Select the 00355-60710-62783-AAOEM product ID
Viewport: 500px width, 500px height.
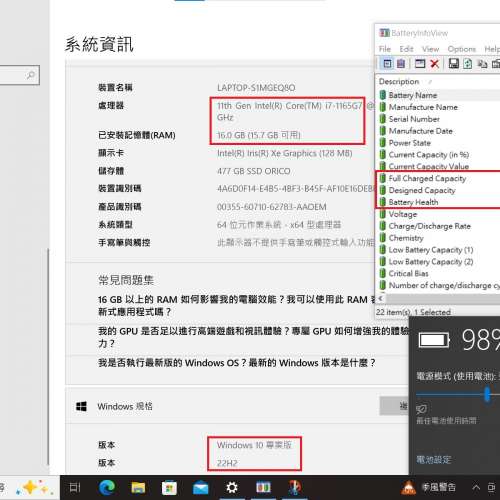272,207
